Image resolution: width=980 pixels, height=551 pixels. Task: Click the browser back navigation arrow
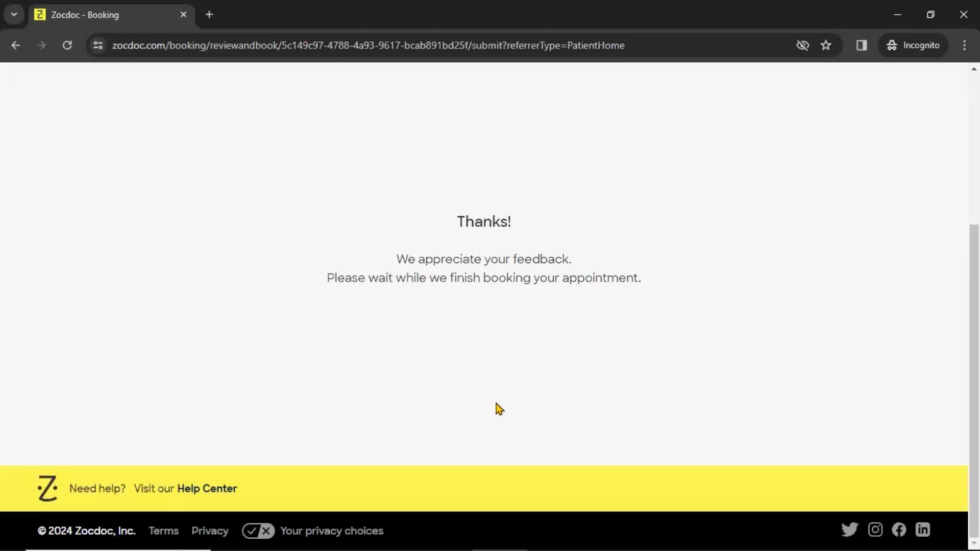15,45
